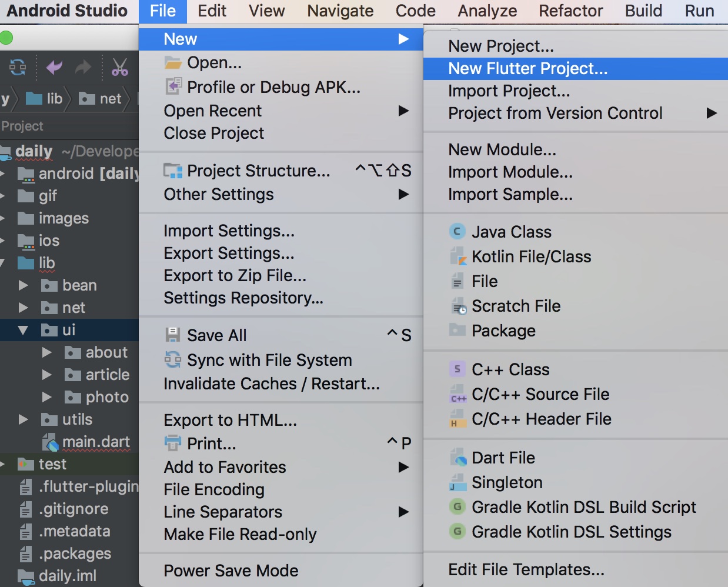The image size is (728, 587).
Task: Expand the photo folder arrow
Action: [x=47, y=397]
